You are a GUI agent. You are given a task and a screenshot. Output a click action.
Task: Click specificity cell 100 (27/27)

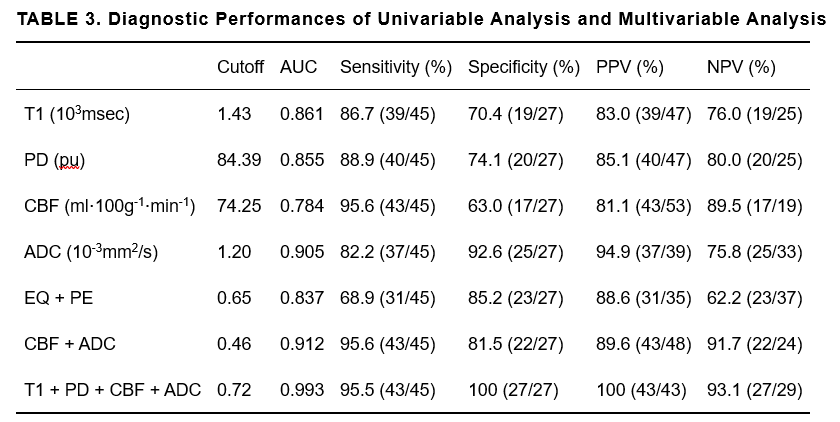point(510,390)
